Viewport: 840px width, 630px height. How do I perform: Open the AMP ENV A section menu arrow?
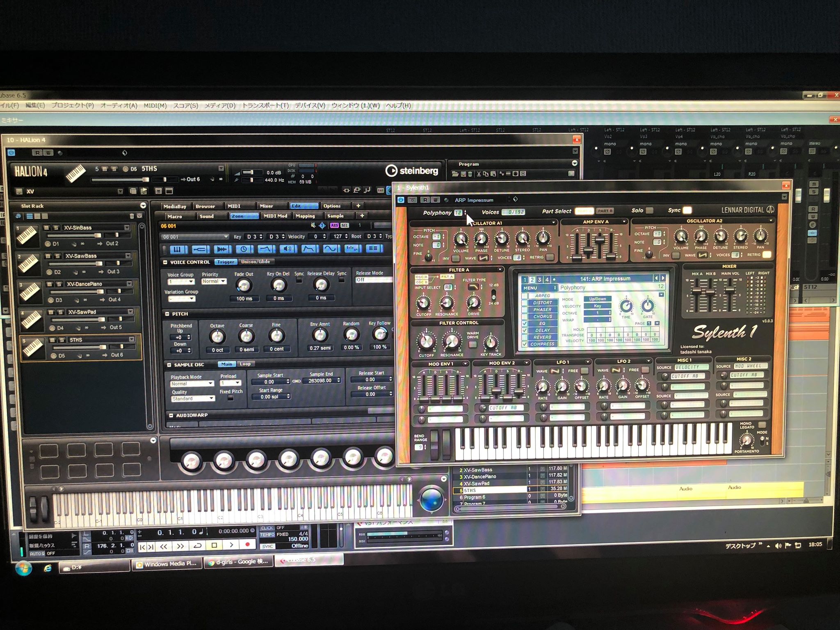624,221
